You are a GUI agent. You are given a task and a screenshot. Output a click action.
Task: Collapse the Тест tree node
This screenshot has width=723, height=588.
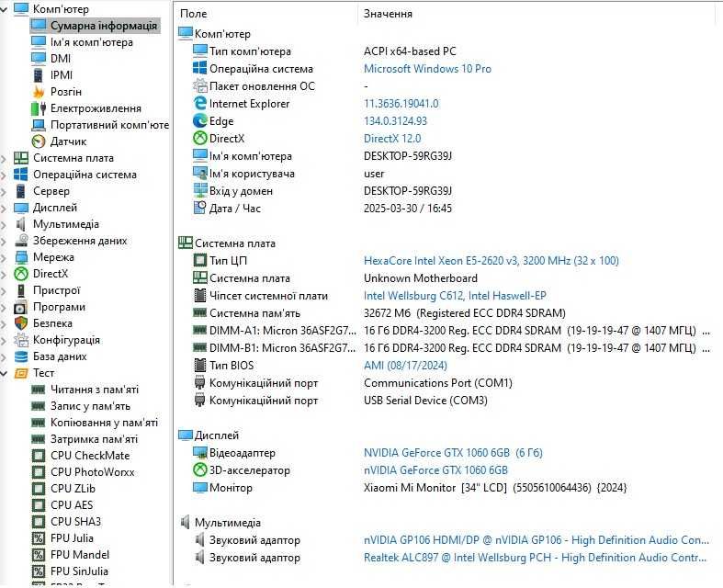pos(4,373)
